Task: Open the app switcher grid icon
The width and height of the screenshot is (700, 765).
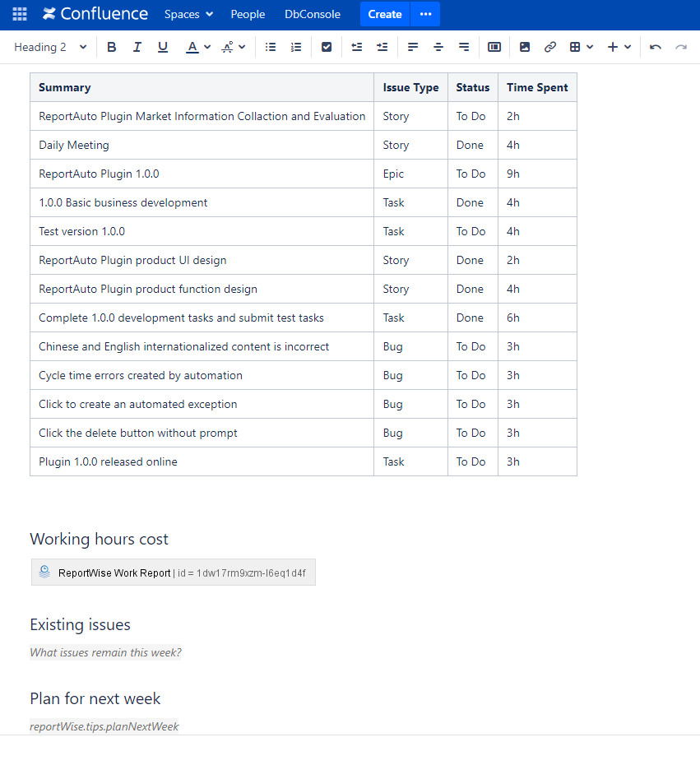Action: (x=20, y=14)
